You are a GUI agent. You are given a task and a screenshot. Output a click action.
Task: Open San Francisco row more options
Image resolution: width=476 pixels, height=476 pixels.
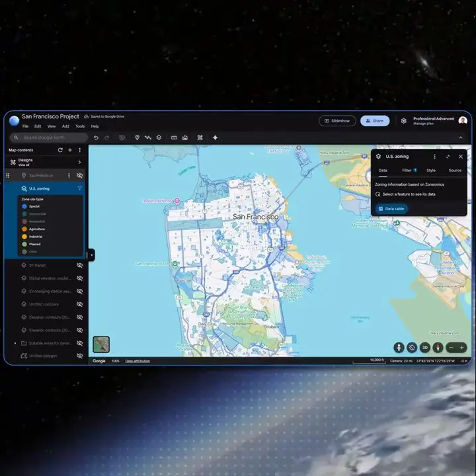(69, 175)
